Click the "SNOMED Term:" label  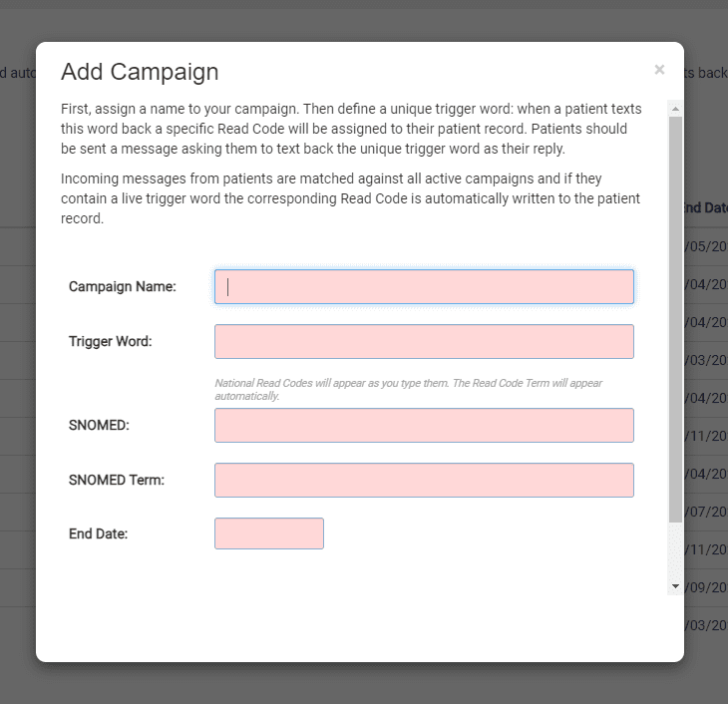point(117,480)
